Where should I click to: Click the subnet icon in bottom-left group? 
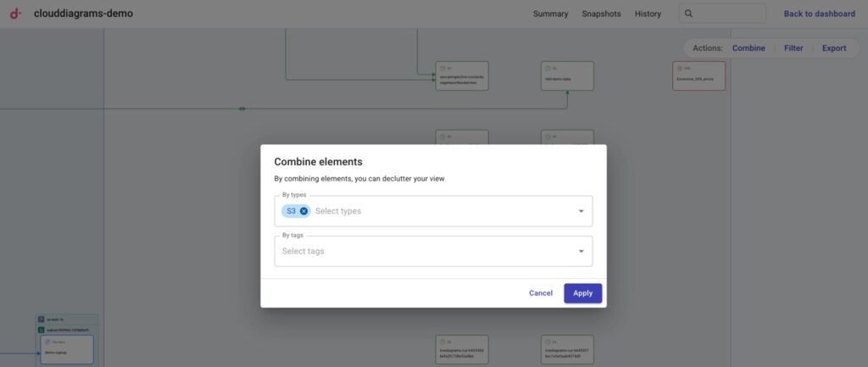pyautogui.click(x=42, y=330)
